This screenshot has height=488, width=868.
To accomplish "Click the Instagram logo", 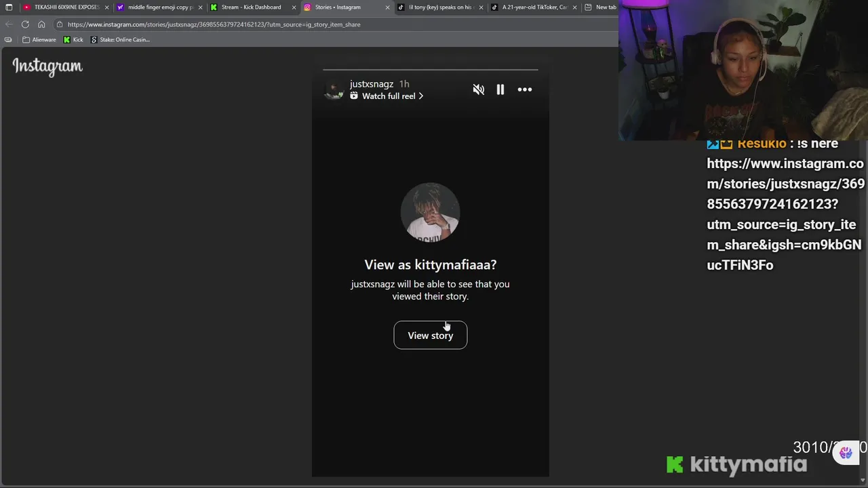I will point(47,66).
